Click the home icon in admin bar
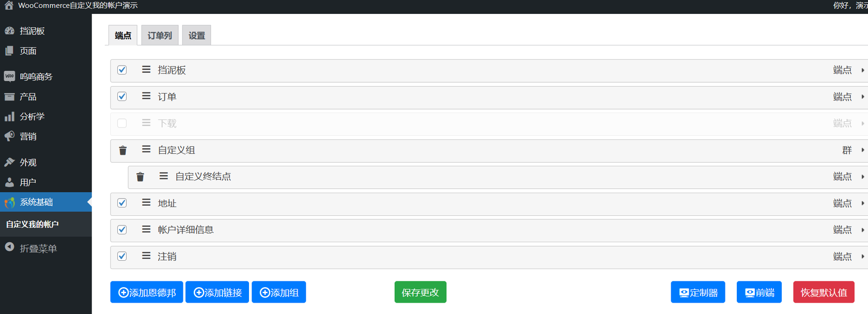The image size is (868, 314). 9,5
